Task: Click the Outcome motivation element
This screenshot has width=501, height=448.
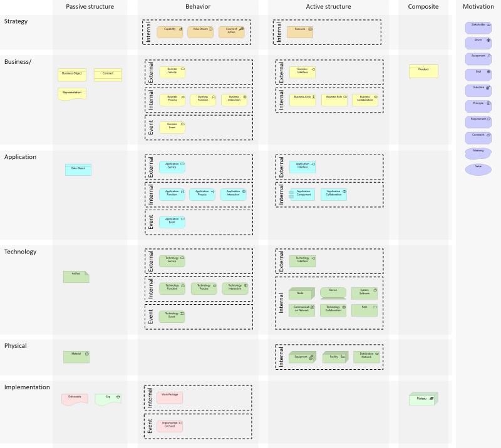Action: 478,91
